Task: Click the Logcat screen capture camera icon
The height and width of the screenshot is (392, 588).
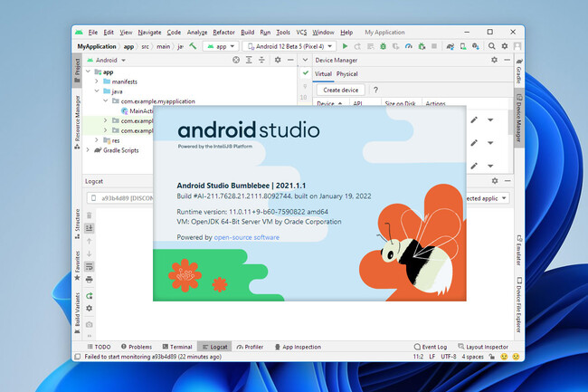Action: [x=90, y=324]
